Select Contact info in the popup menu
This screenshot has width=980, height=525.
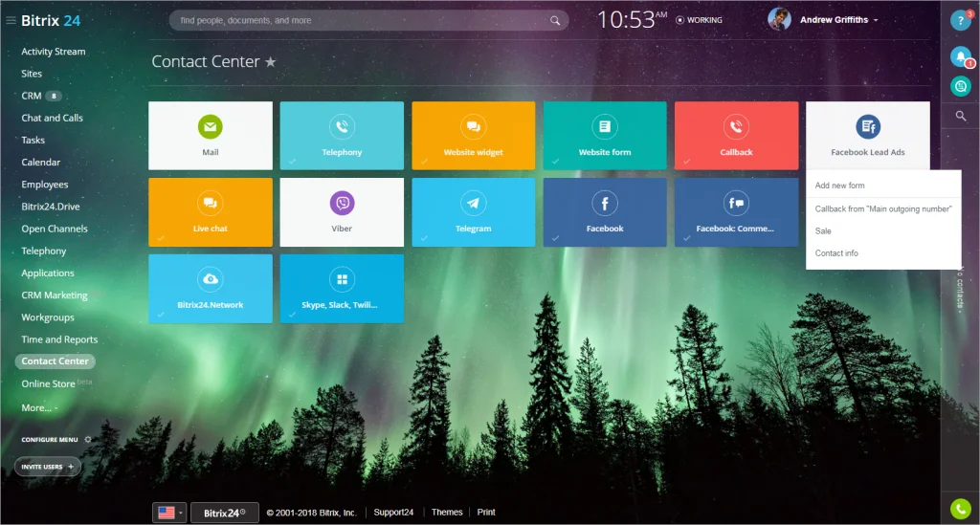(x=836, y=253)
